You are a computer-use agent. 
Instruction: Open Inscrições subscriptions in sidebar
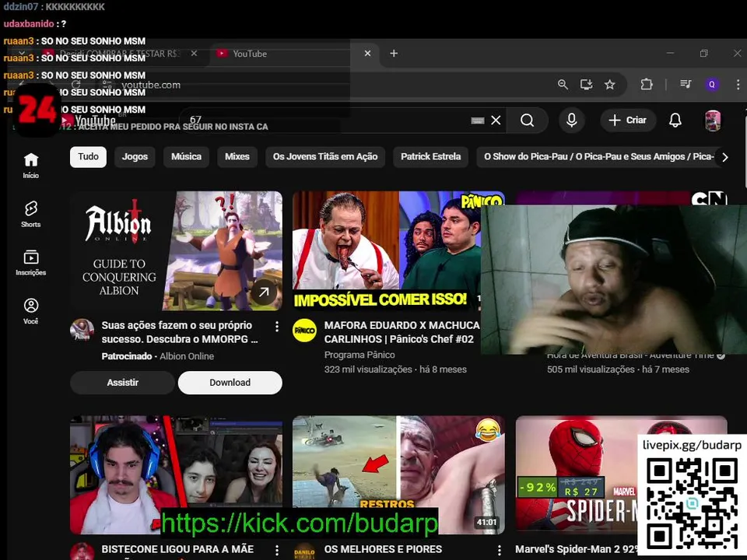31,262
